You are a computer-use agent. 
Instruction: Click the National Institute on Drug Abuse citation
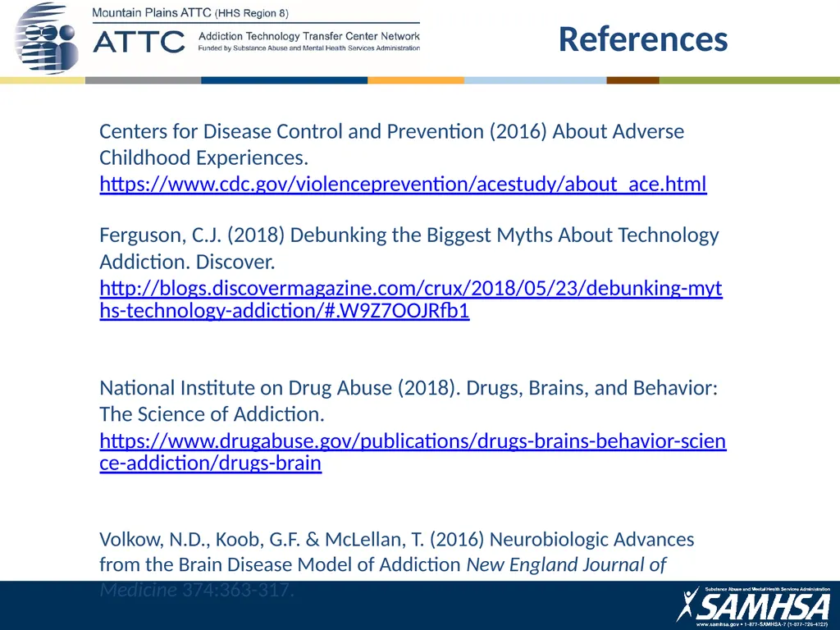(409, 400)
